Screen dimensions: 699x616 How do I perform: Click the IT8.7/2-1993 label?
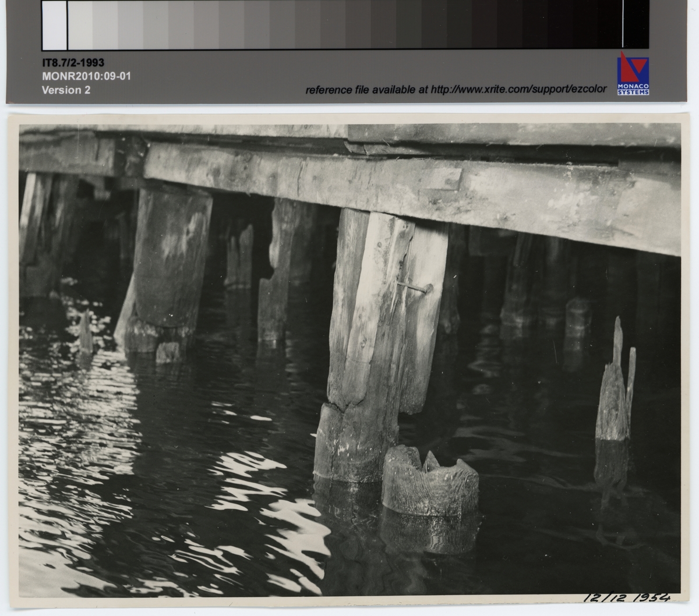[x=73, y=63]
